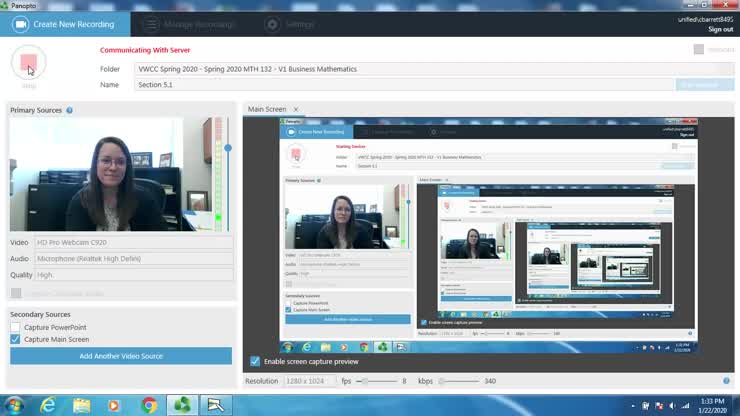The height and width of the screenshot is (416, 740).
Task: Click the red Stop recording button
Action: coord(28,64)
